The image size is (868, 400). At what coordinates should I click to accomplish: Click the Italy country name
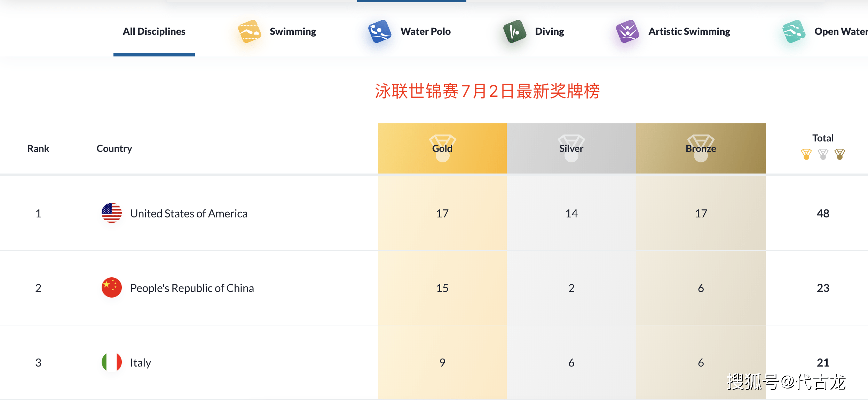coord(140,362)
